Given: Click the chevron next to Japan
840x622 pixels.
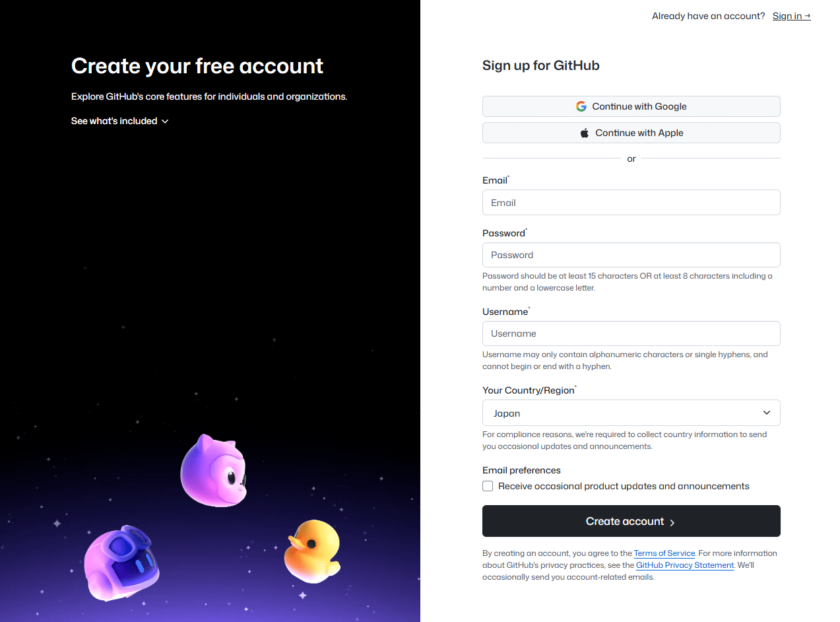Looking at the screenshot, I should (x=767, y=413).
